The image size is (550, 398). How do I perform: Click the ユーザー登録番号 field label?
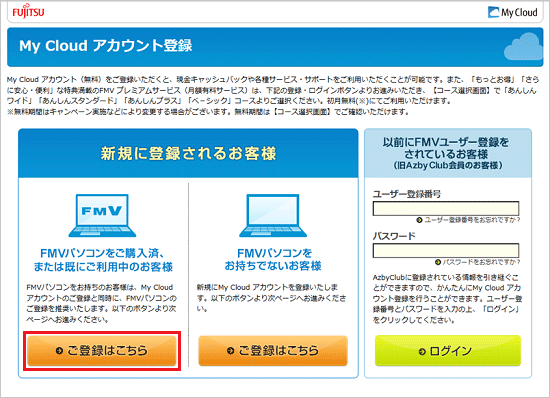(x=407, y=194)
